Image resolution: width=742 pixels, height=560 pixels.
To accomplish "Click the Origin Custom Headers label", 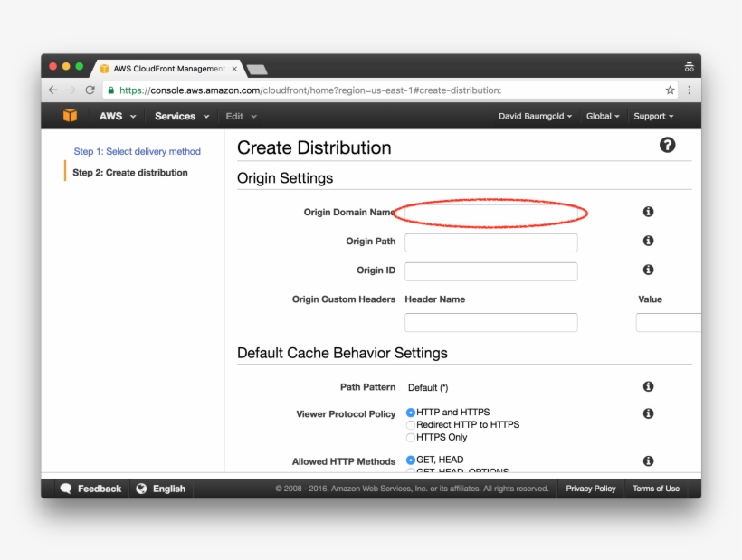I will [344, 299].
